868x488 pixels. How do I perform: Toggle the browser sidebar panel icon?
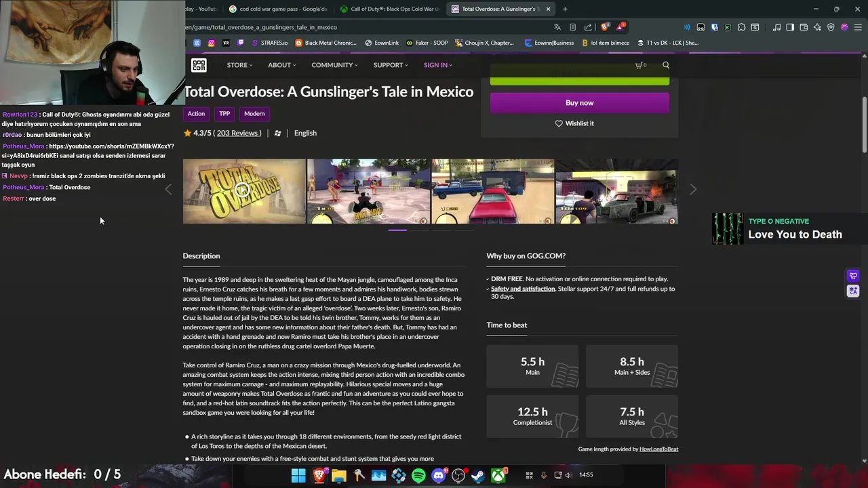click(x=790, y=27)
